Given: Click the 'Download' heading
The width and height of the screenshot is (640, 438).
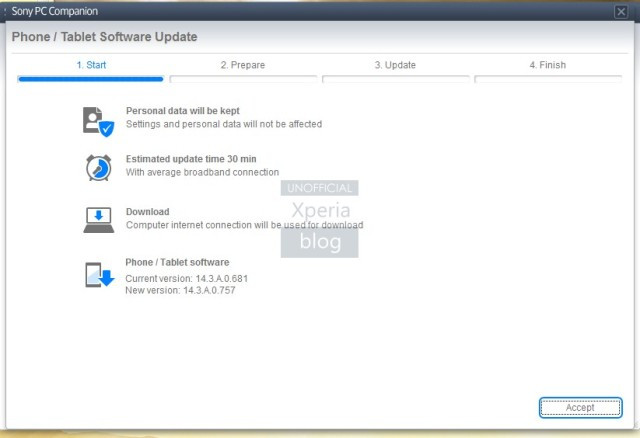Looking at the screenshot, I should (147, 211).
